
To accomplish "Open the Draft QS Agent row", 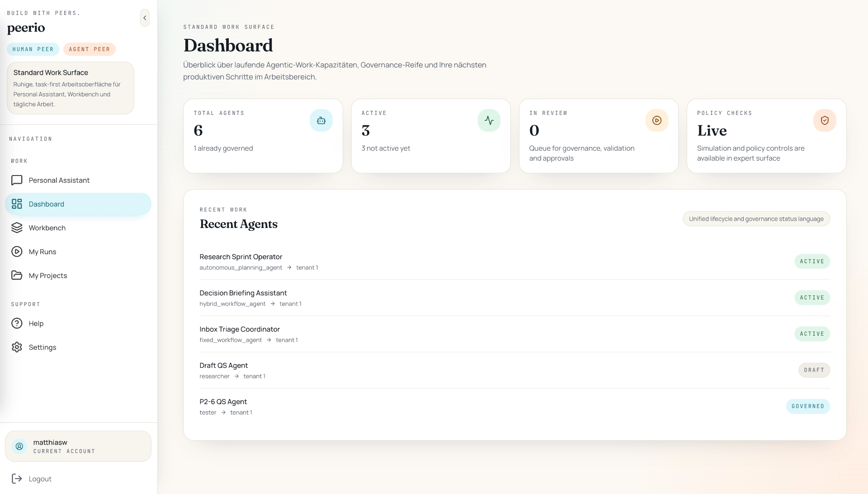I will point(514,370).
